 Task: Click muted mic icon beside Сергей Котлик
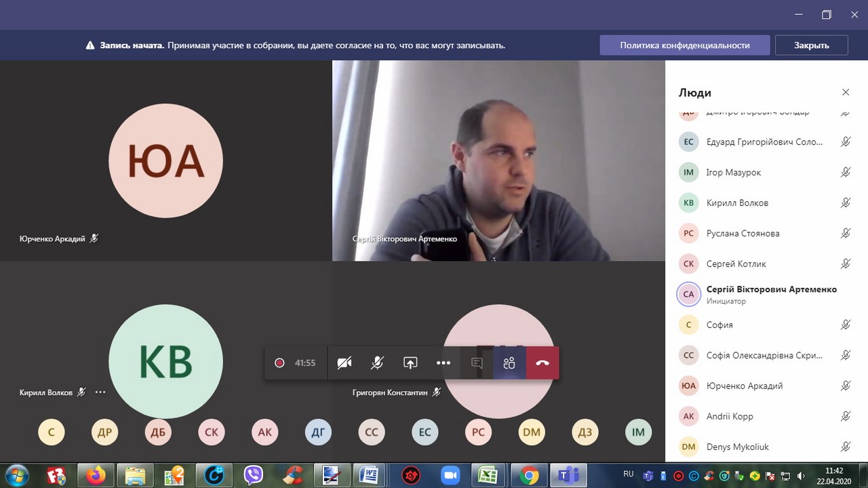pyautogui.click(x=846, y=264)
